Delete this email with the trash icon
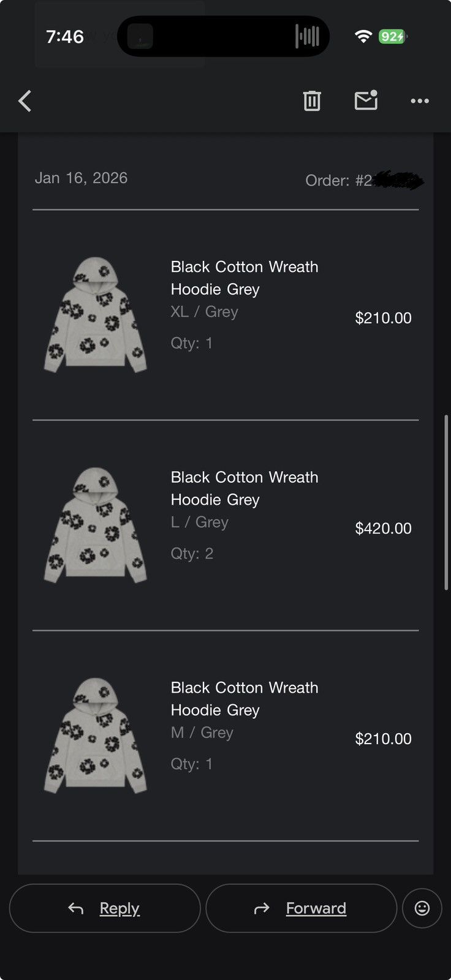 coord(312,100)
